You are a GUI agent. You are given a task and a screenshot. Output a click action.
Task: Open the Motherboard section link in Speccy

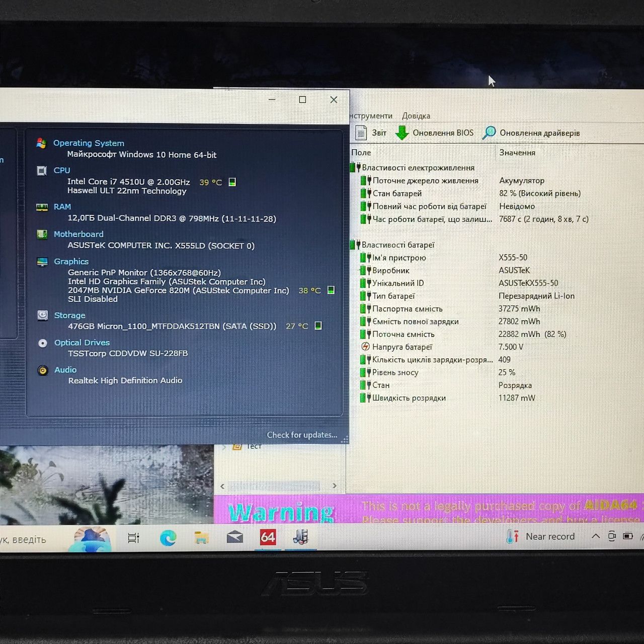[78, 234]
